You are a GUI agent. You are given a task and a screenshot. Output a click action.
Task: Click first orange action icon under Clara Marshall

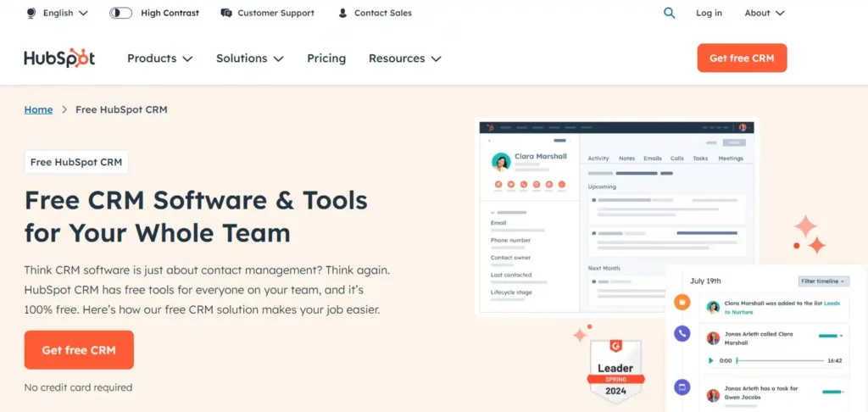pyautogui.click(x=498, y=185)
